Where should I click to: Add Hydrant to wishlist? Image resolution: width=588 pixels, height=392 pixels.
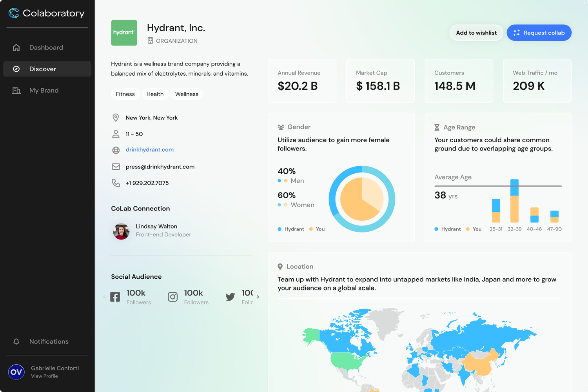[476, 33]
